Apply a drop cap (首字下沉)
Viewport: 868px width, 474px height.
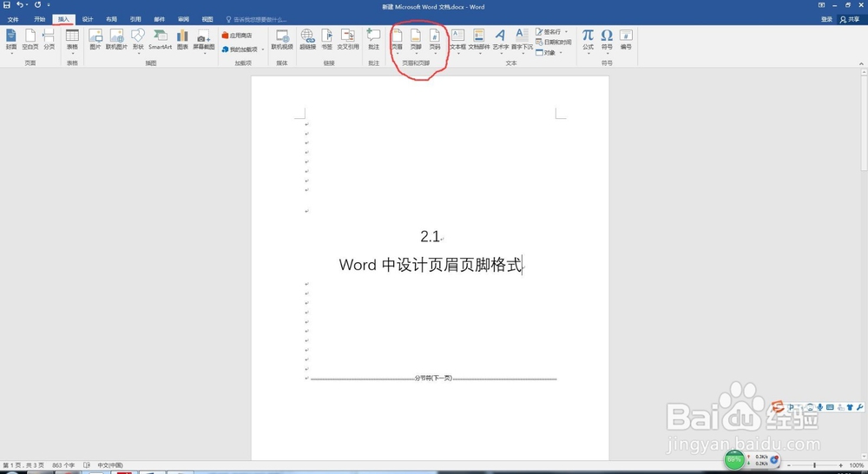[x=522, y=41]
